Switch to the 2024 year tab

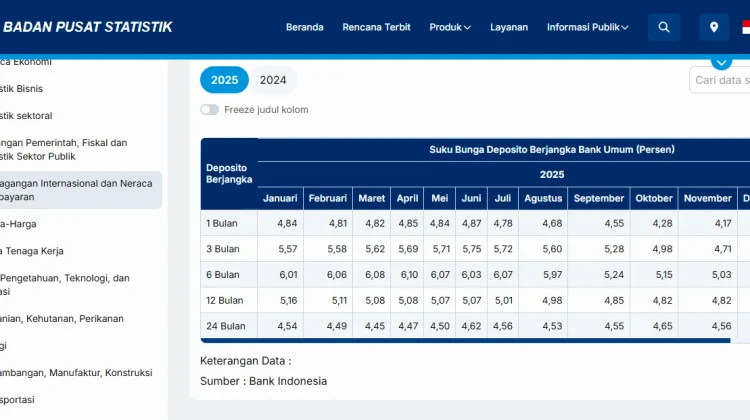[x=273, y=80]
